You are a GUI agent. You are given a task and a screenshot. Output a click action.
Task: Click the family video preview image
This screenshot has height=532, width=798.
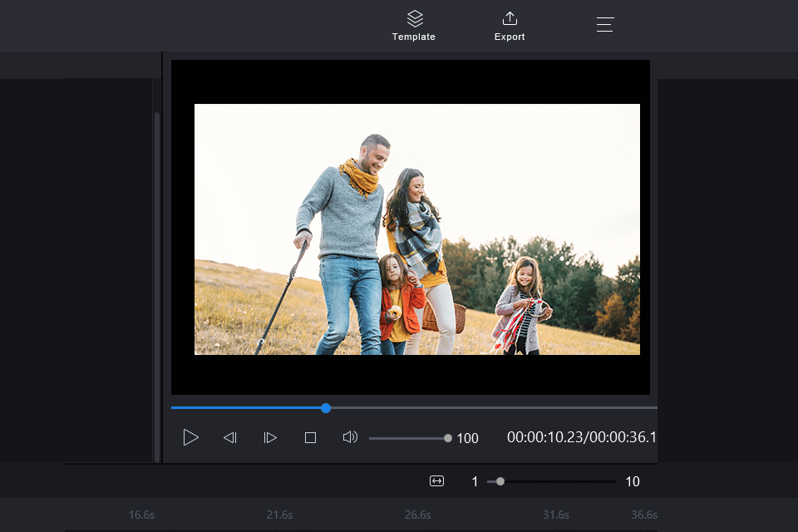pos(416,229)
